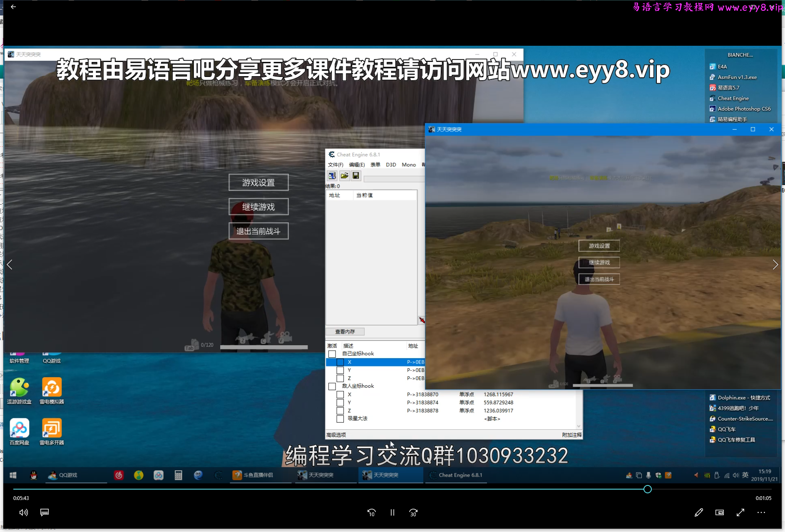Screen dimensions: 785x532
Task: Skip forward 30 seconds
Action: pyautogui.click(x=413, y=512)
